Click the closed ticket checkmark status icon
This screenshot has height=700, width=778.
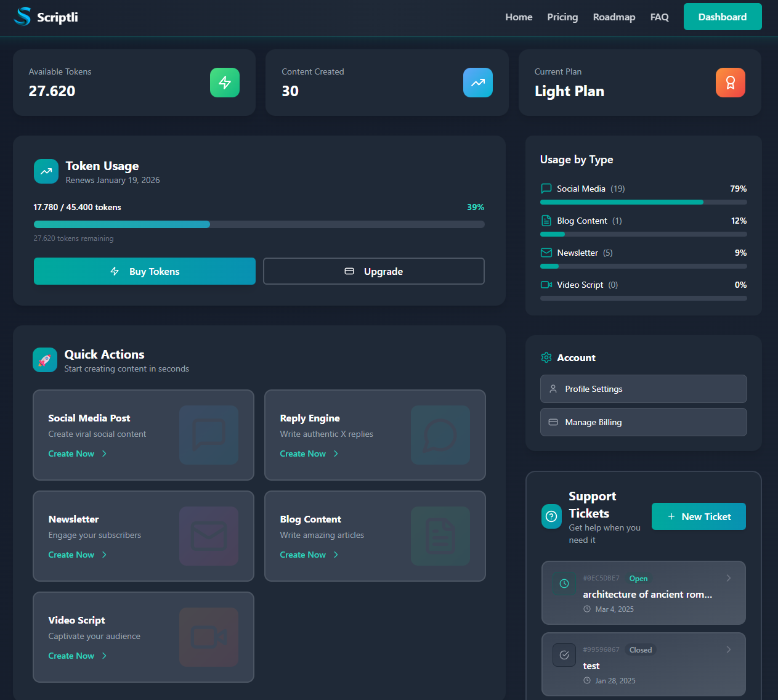[564, 655]
